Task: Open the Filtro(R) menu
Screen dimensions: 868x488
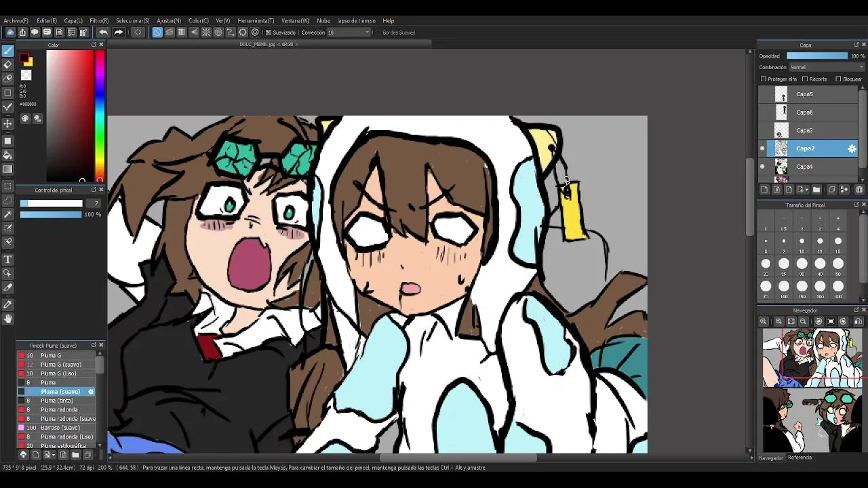Action: (x=99, y=20)
